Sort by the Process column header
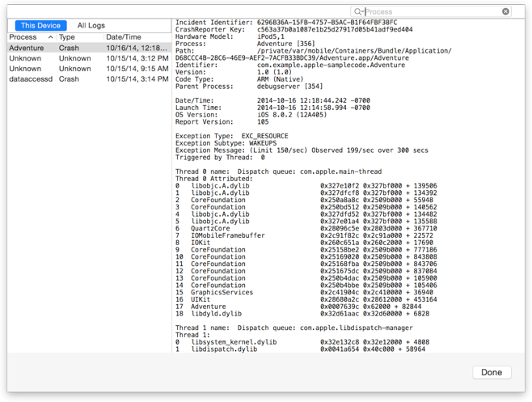 coord(23,37)
